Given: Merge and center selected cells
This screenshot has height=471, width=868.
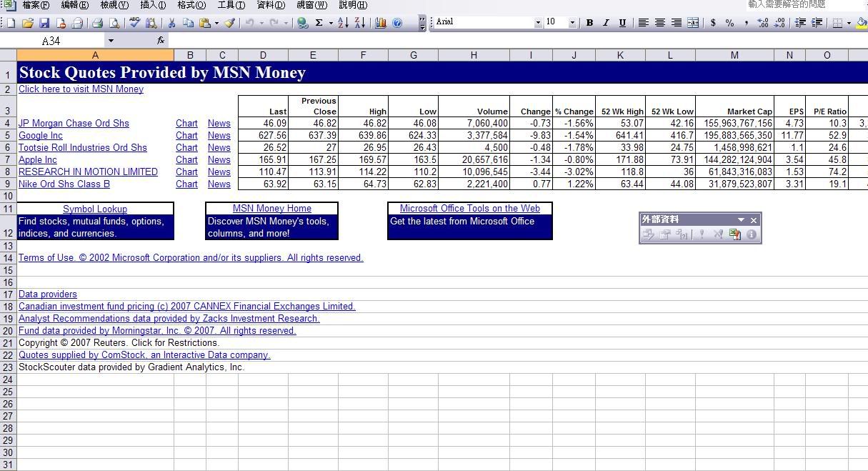Looking at the screenshot, I should pyautogui.click(x=693, y=23).
